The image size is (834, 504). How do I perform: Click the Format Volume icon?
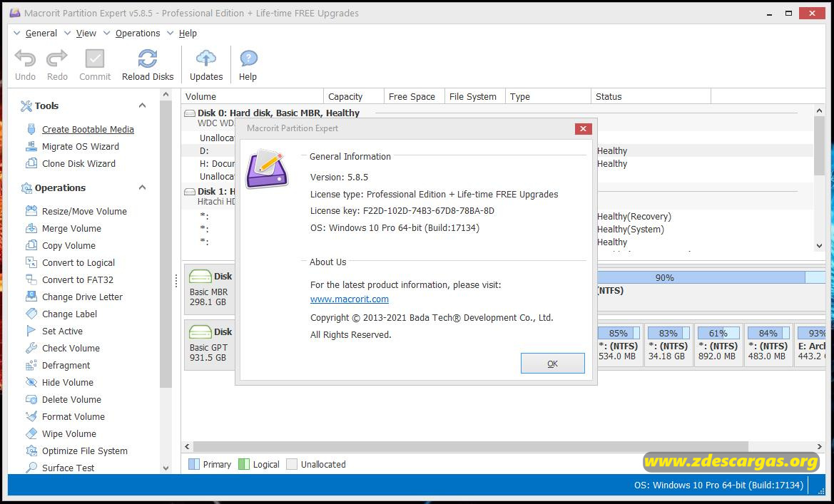(32, 416)
